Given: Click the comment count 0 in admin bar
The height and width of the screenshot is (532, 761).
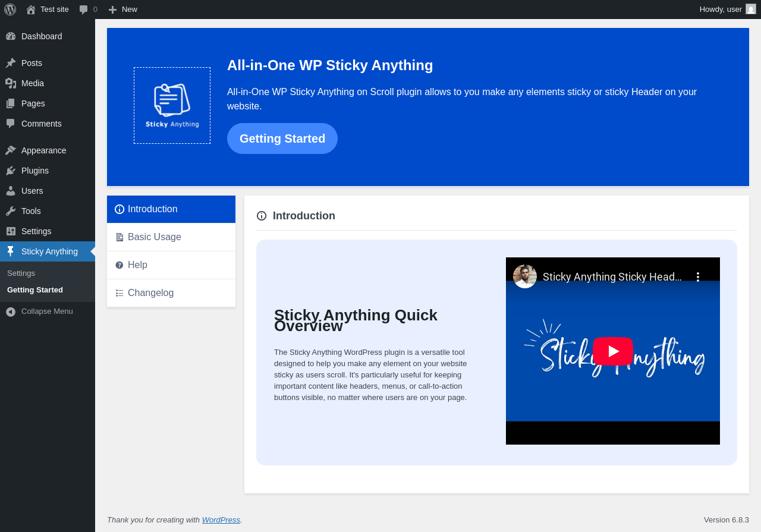Looking at the screenshot, I should 95,10.
